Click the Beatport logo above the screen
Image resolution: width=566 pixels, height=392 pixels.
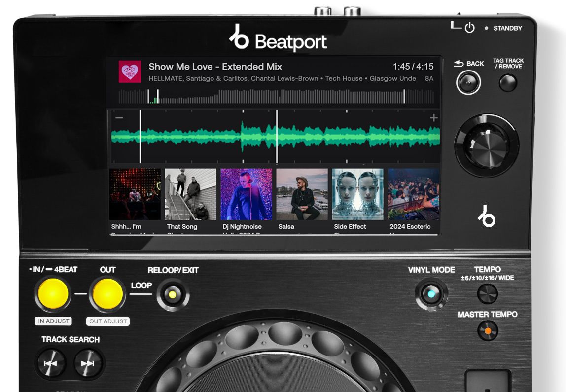(x=278, y=38)
